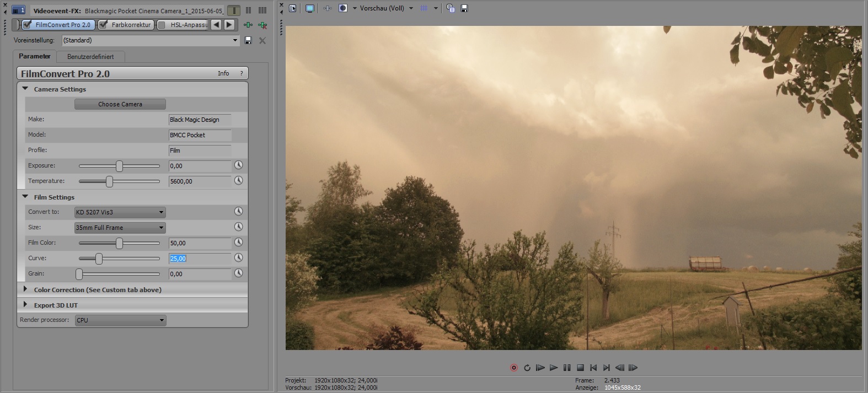Disable the FilmConvert Pro 2.0 effect checkbox
The height and width of the screenshot is (393, 868).
(x=27, y=25)
